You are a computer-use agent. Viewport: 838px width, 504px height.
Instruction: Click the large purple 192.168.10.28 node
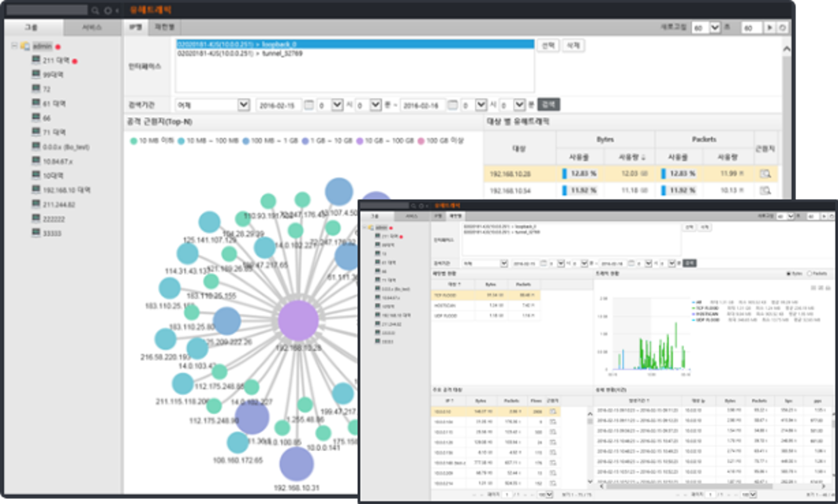[x=298, y=321]
